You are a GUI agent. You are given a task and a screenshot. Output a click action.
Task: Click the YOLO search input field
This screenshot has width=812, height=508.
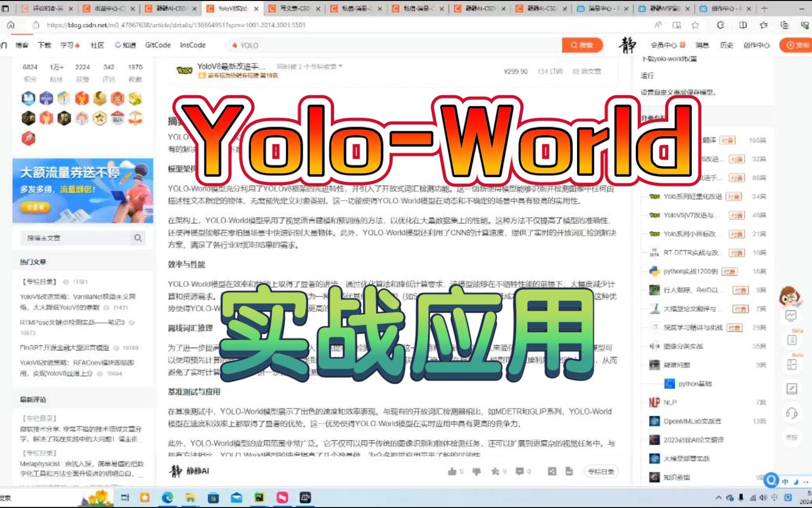pos(395,45)
